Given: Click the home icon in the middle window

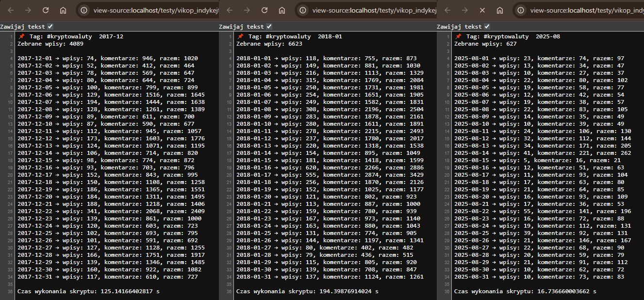Looking at the screenshot, I should click(x=282, y=10).
